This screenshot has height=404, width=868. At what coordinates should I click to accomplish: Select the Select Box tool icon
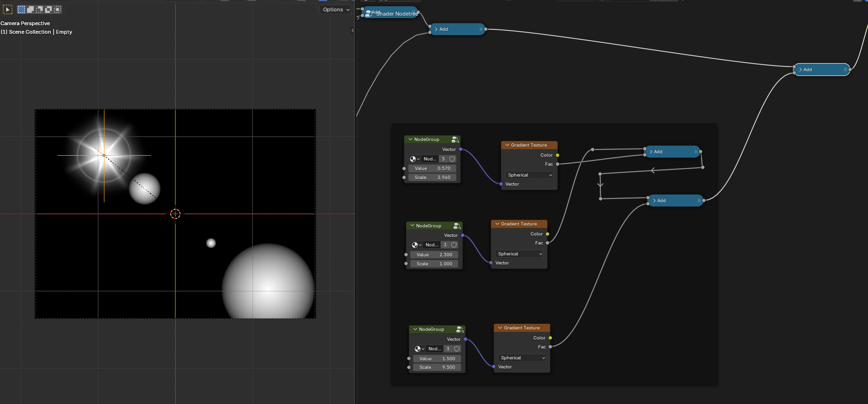click(x=8, y=9)
